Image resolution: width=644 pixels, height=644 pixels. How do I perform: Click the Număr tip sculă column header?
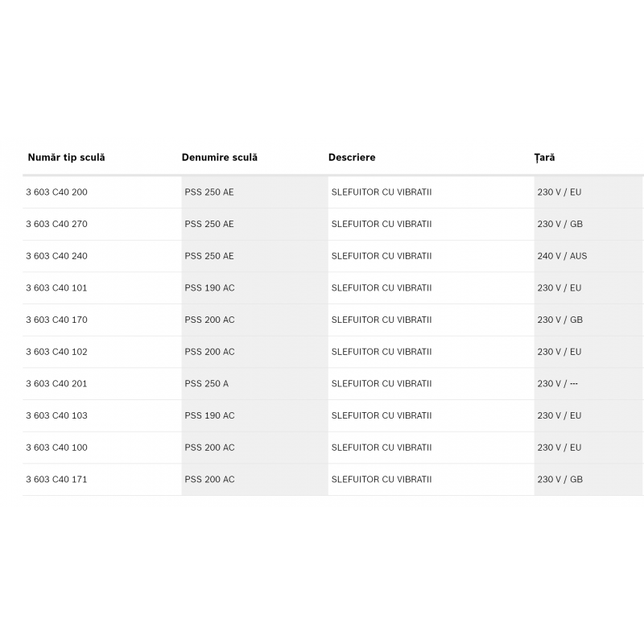point(67,157)
